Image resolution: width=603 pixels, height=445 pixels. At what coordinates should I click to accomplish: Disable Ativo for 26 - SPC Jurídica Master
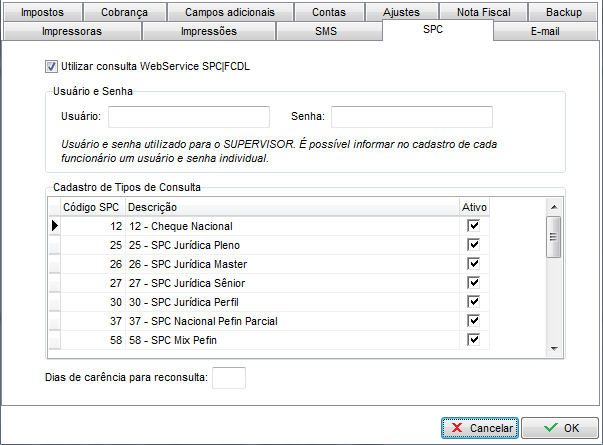click(474, 264)
